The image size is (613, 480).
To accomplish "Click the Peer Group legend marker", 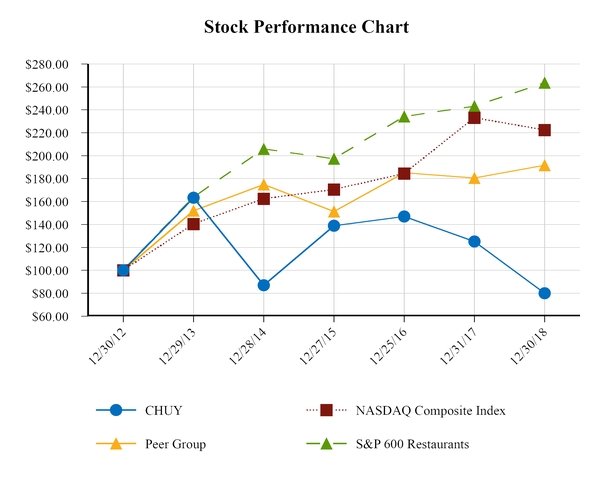I will pos(116,443).
